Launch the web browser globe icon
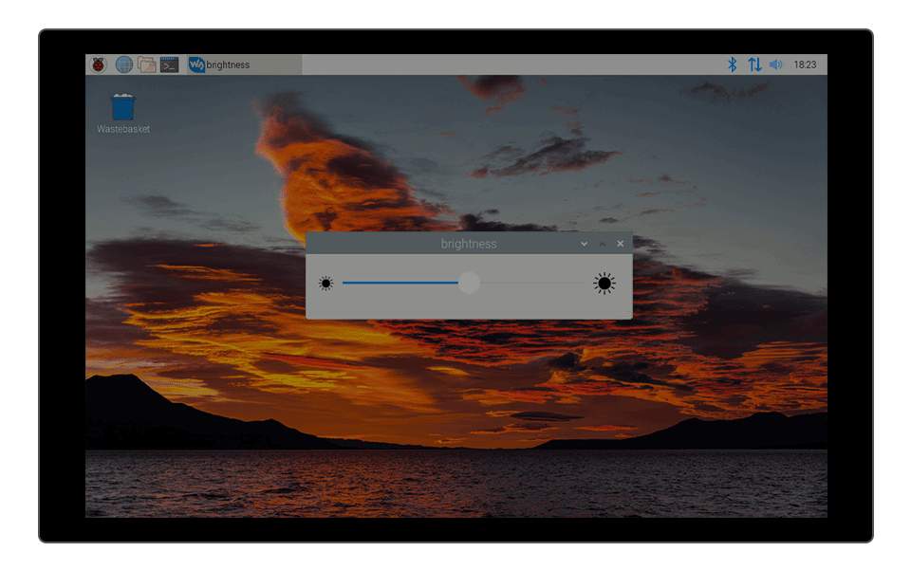 pos(123,64)
